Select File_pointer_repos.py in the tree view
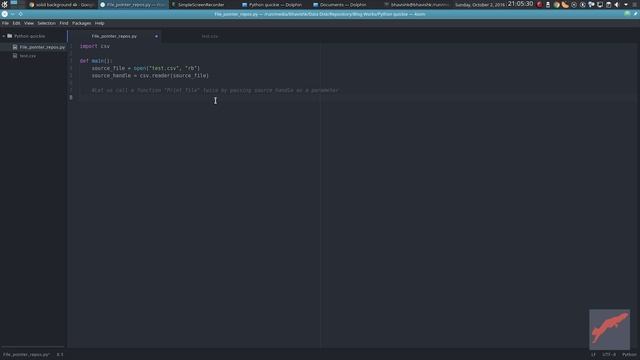This screenshot has height=360, width=640. coord(33,47)
